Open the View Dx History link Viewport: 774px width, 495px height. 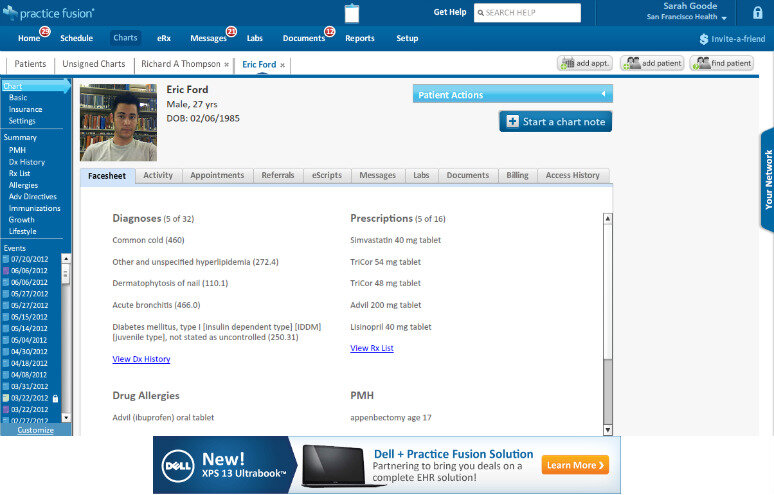(x=141, y=359)
